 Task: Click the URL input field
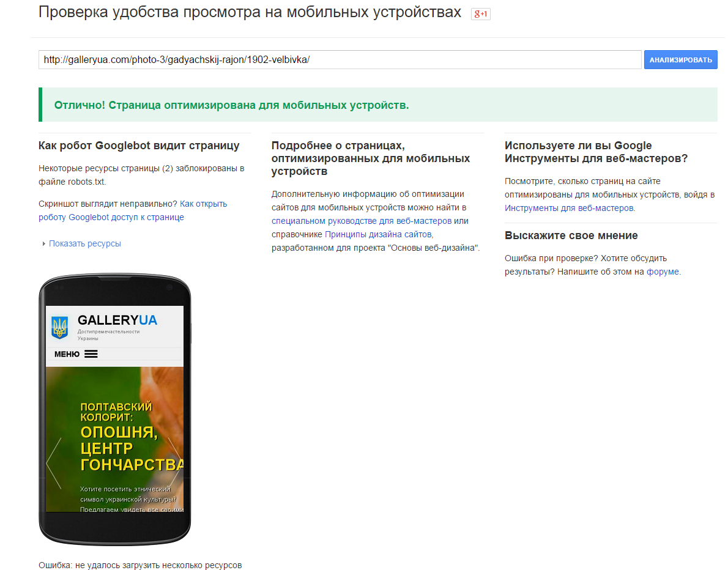(x=340, y=60)
